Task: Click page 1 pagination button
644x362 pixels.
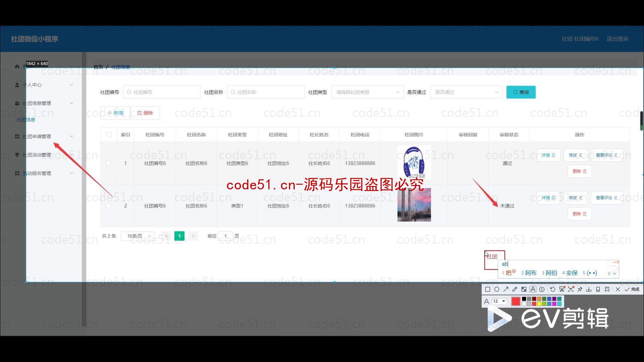Action: click(x=179, y=236)
